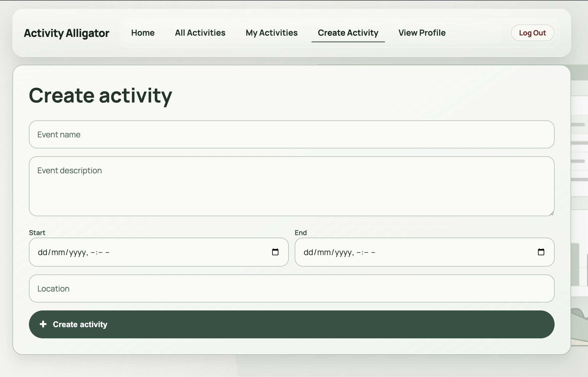Click the Log Out button
This screenshot has height=377, width=588.
(532, 33)
